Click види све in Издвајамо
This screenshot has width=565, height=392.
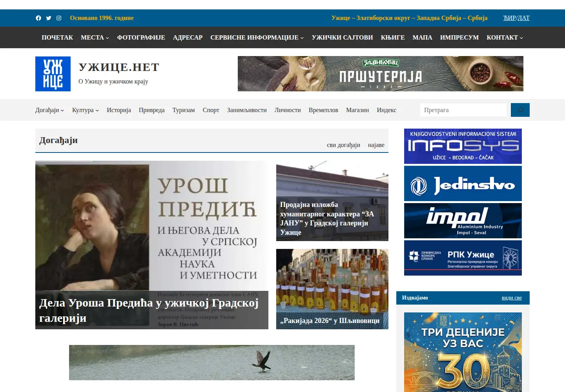click(512, 298)
